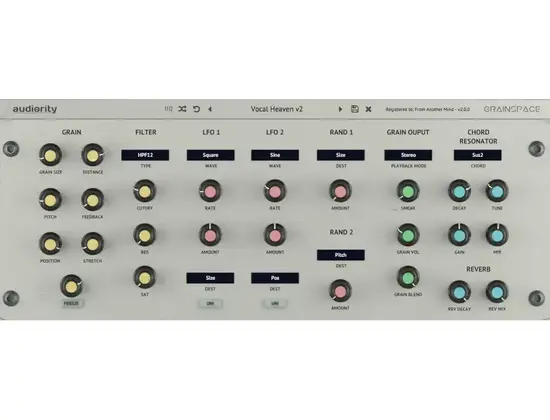Click the yellow knob above FREEZE
This screenshot has width=550, height=420.
(72, 286)
